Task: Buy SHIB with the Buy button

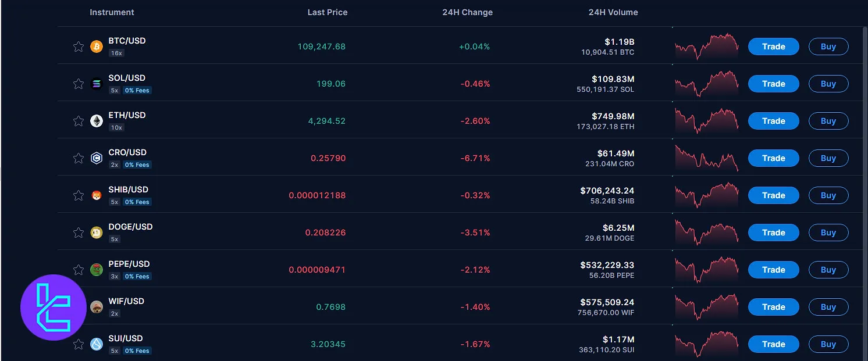Action: tap(828, 195)
